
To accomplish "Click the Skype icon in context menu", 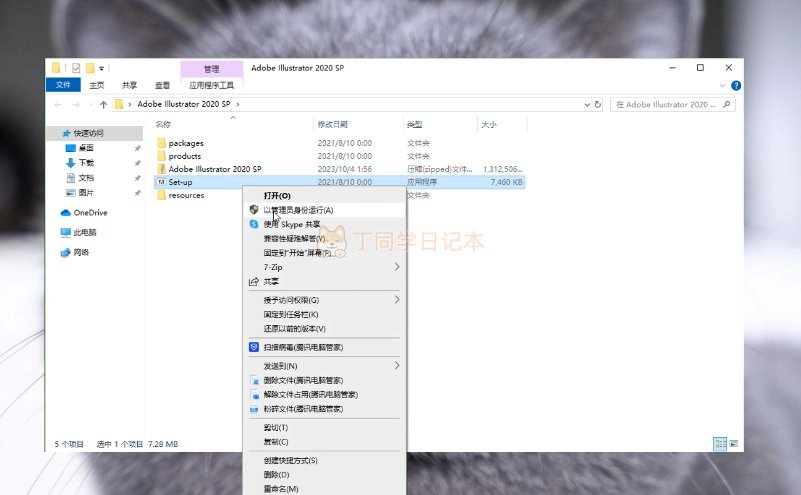I will 254,224.
